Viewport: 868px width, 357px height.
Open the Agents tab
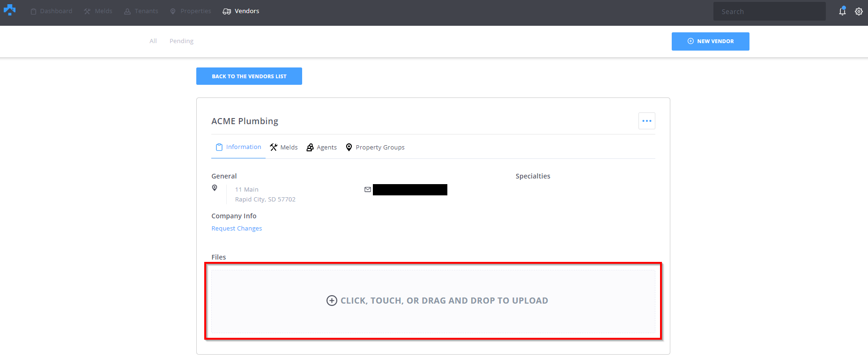[322, 147]
